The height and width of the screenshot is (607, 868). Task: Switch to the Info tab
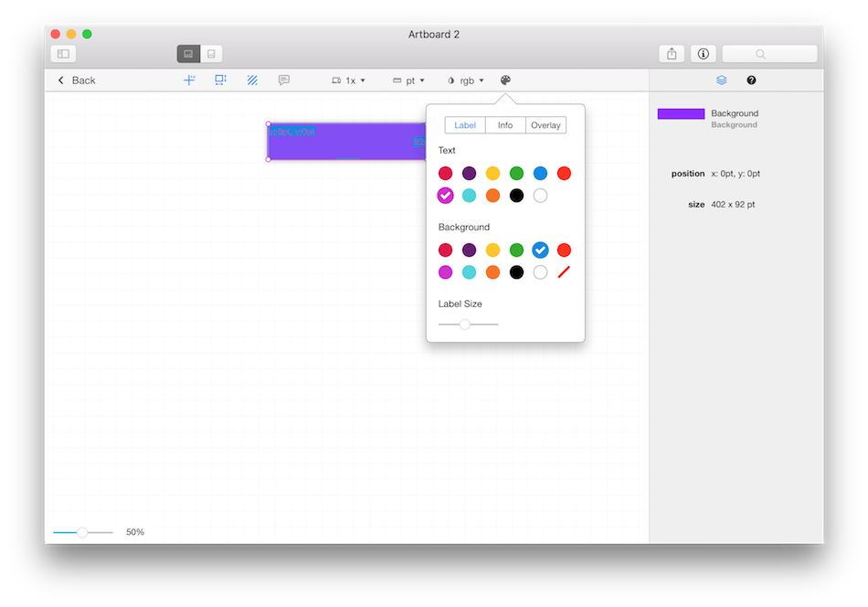pos(505,125)
